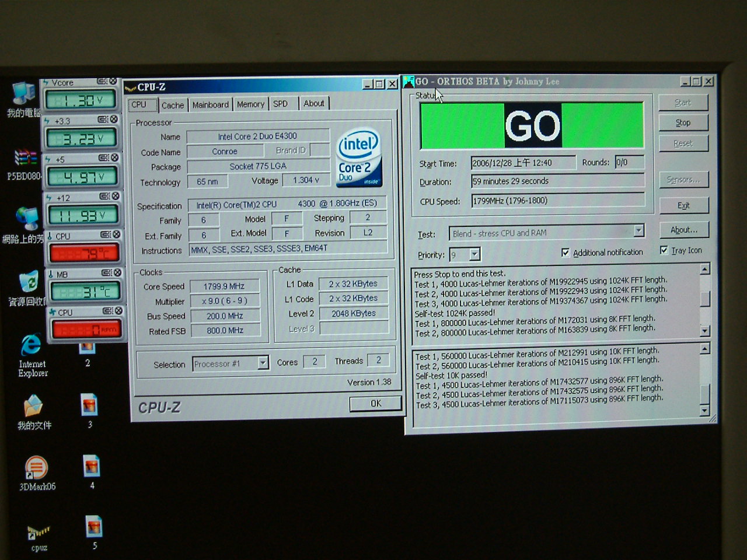The height and width of the screenshot is (560, 747).
Task: Toggle the Additional notification checkbox
Action: [565, 253]
